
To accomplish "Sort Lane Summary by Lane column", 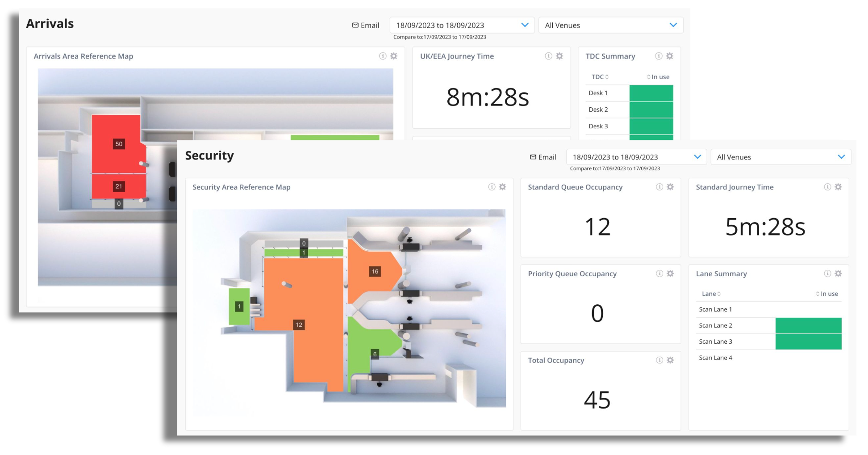I will (711, 294).
